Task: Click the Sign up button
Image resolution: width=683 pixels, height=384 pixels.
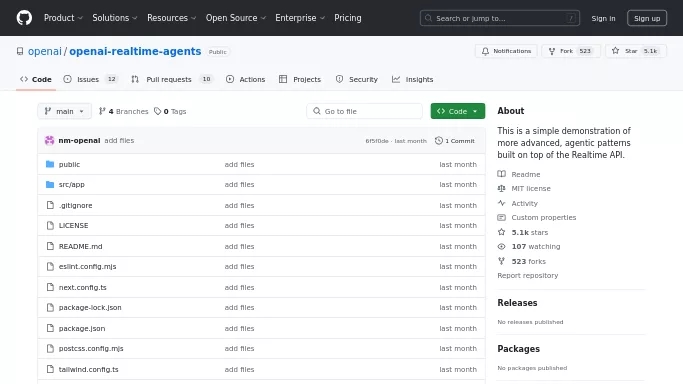Action: pos(647,18)
